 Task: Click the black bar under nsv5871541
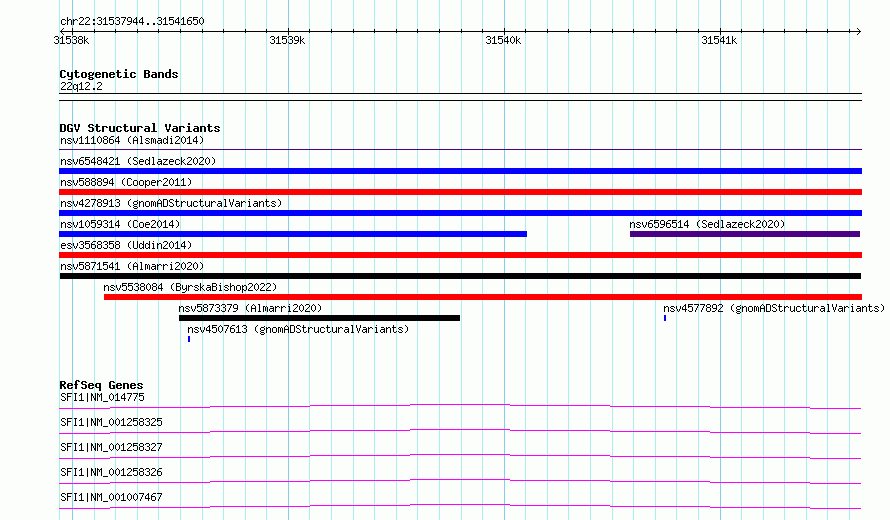[x=460, y=276]
